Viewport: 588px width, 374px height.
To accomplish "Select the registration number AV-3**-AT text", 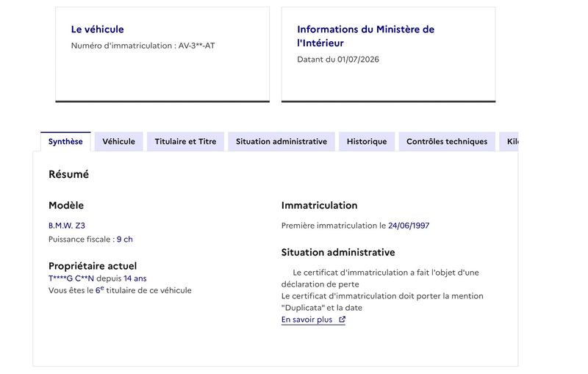I will pyautogui.click(x=196, y=46).
